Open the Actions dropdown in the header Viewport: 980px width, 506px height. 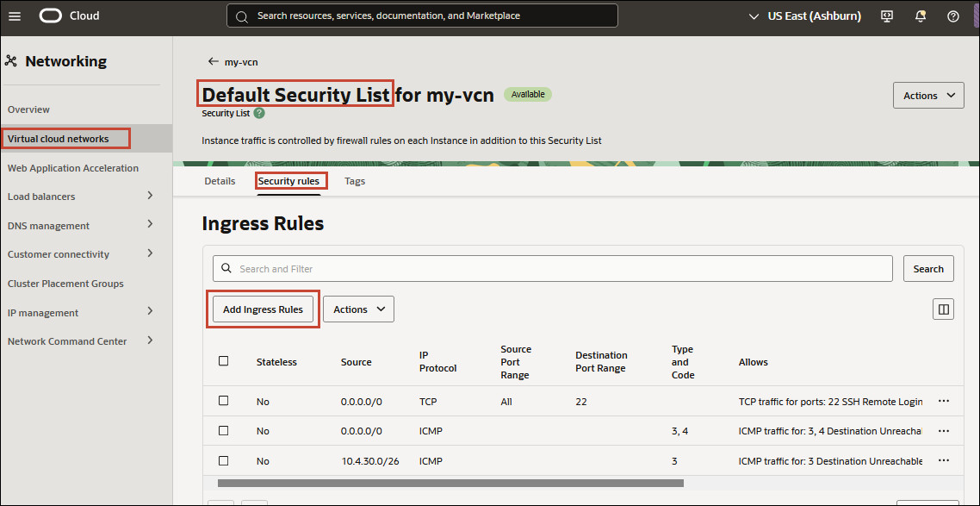point(928,95)
